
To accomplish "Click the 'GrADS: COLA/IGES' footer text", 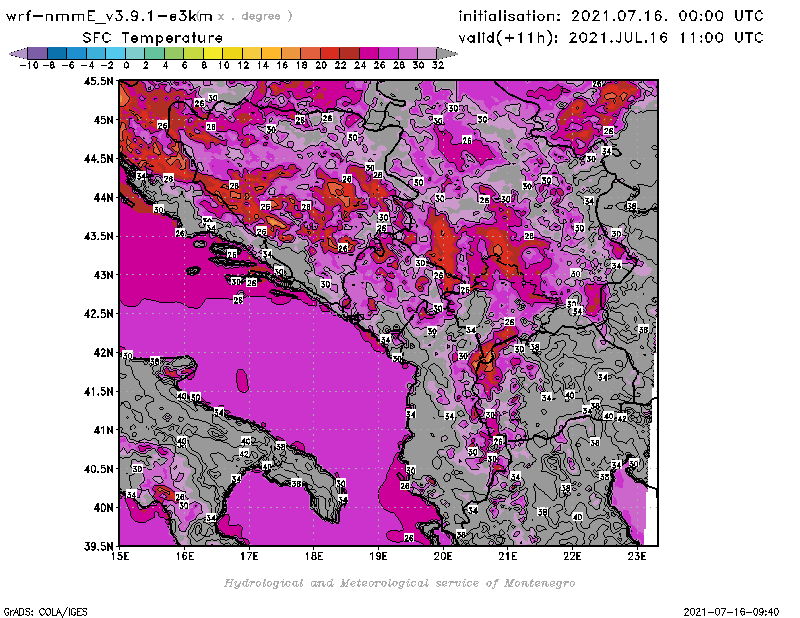I will 45,612.
